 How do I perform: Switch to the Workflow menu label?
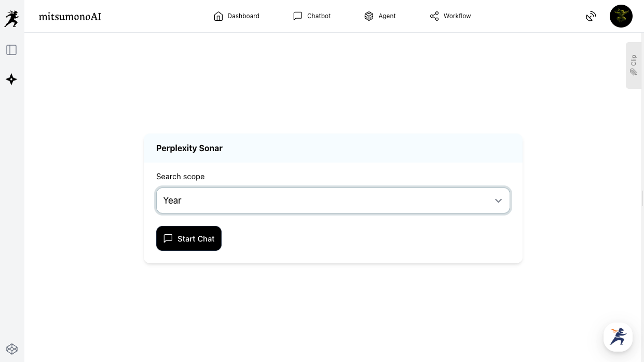pyautogui.click(x=457, y=16)
